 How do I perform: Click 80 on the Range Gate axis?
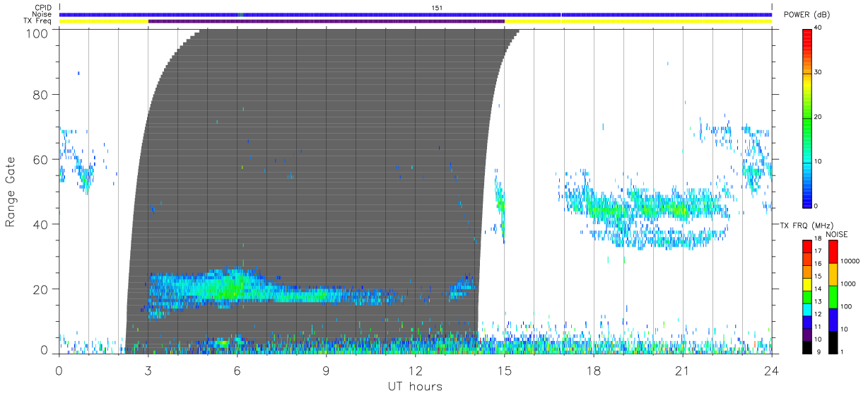pos(41,95)
